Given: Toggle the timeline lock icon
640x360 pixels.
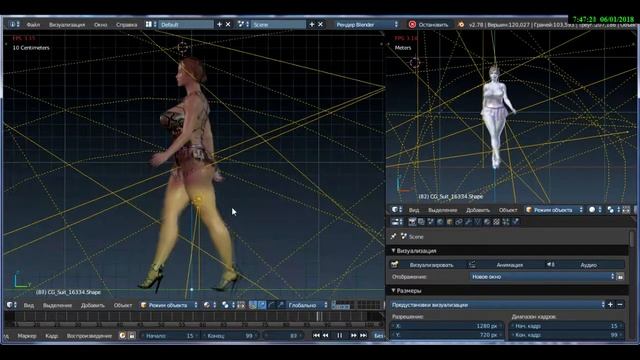Looking at the screenshot, I should pyautogui.click(x=132, y=336).
